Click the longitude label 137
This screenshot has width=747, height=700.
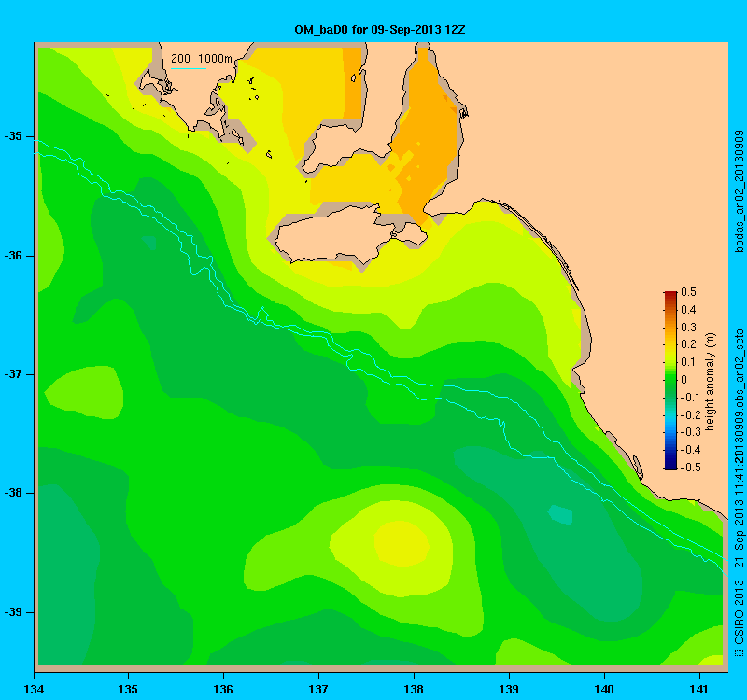tap(318, 689)
